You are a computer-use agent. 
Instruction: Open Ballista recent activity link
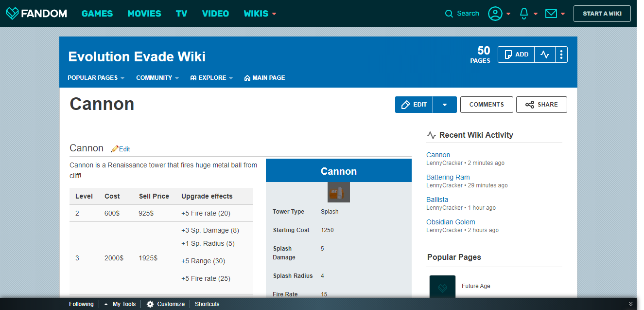click(x=437, y=200)
